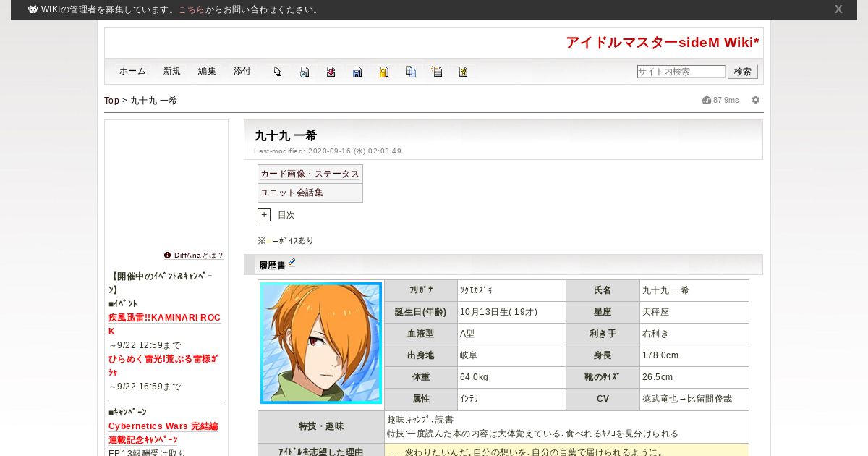
Task: Click the 右利き cell
Action: pyautogui.click(x=694, y=334)
